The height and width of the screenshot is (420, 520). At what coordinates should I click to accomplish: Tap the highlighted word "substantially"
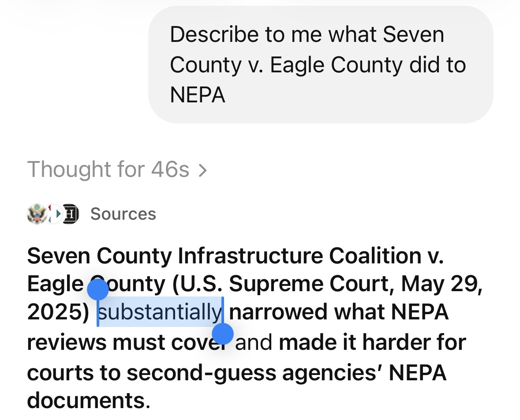160,312
